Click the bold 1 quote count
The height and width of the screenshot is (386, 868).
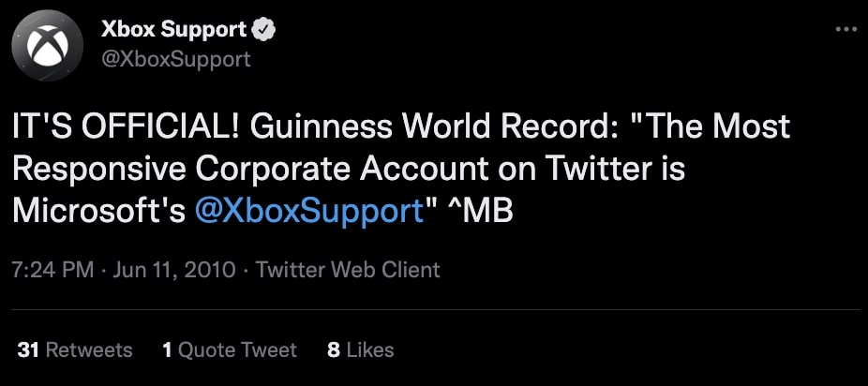click(167, 350)
